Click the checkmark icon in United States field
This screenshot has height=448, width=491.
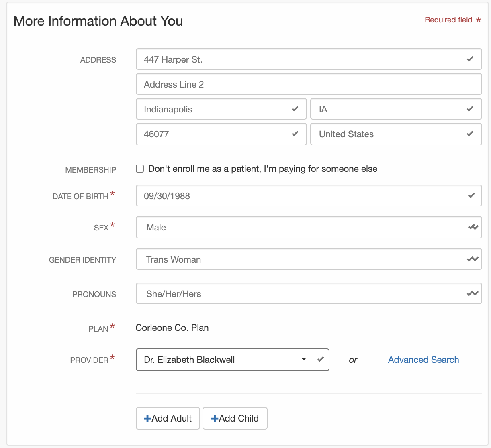[470, 134]
